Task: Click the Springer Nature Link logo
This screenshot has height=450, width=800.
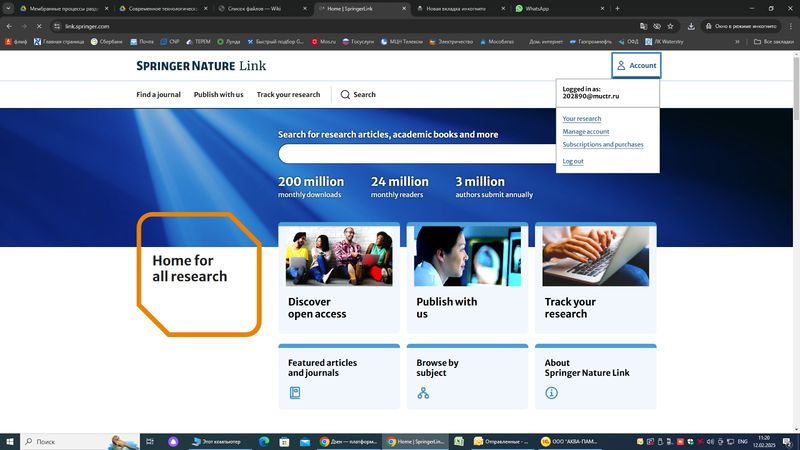Action: click(201, 66)
